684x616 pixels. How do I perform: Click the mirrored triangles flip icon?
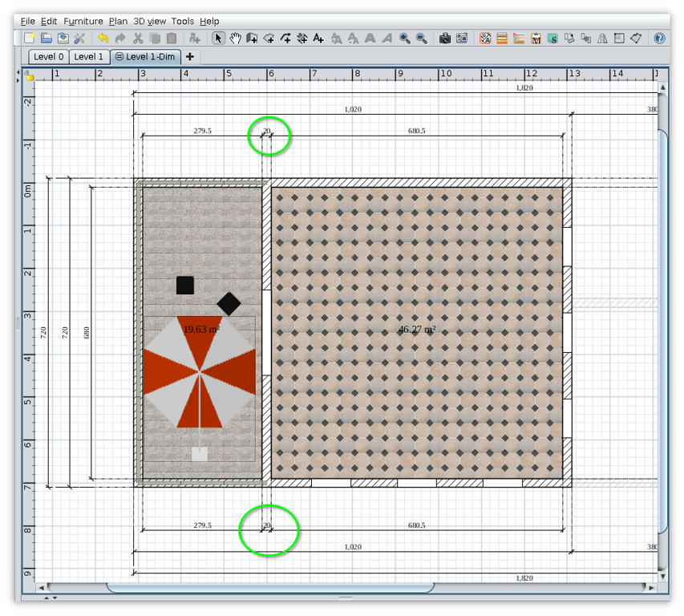[602, 38]
